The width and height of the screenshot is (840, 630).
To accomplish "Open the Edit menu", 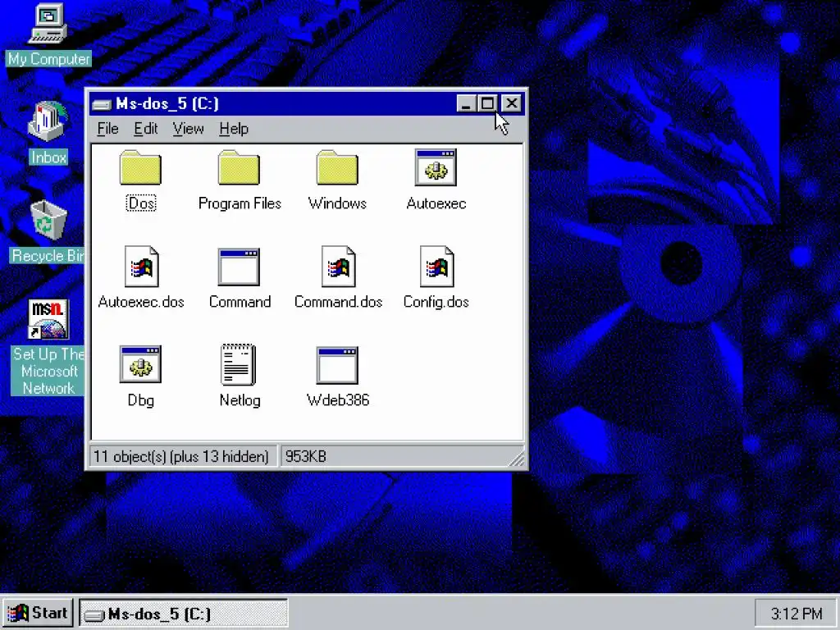I will pyautogui.click(x=146, y=129).
